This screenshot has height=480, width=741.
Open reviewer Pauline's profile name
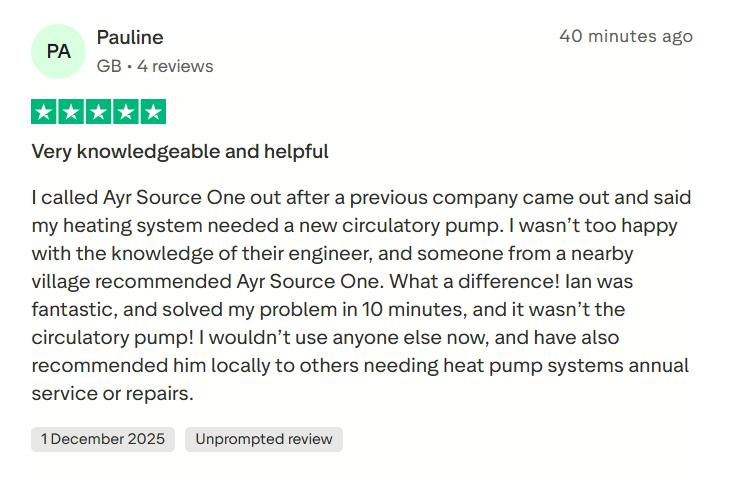[x=130, y=37]
